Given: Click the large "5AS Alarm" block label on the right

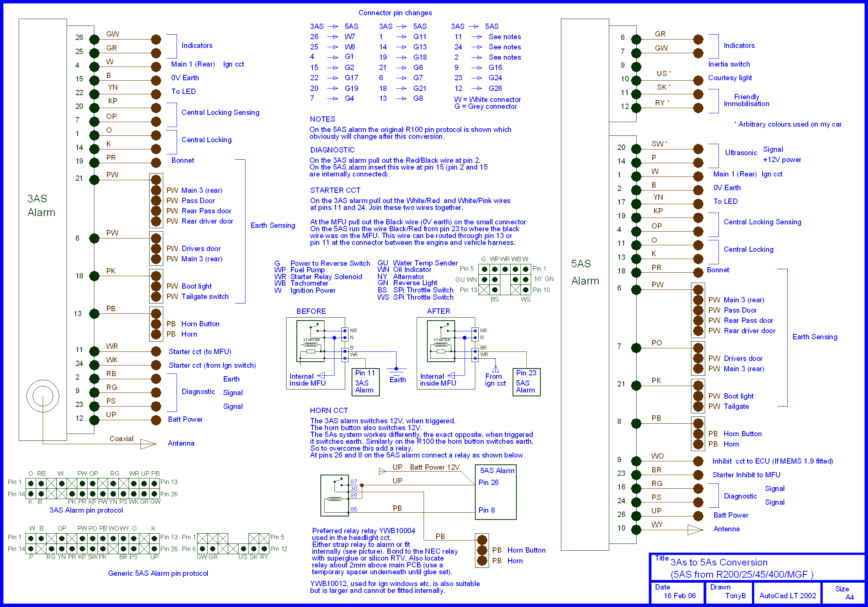Looking at the screenshot, I should pyautogui.click(x=585, y=272).
